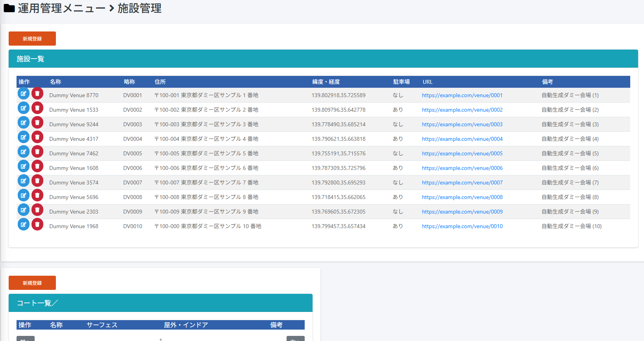Image resolution: width=644 pixels, height=341 pixels.
Task: Click 住所 column header
Action: (160, 82)
